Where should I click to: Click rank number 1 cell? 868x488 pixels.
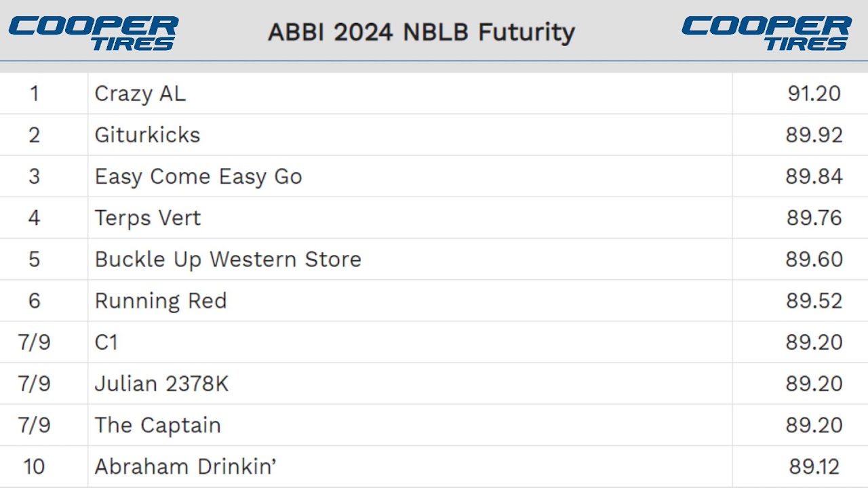(35, 94)
